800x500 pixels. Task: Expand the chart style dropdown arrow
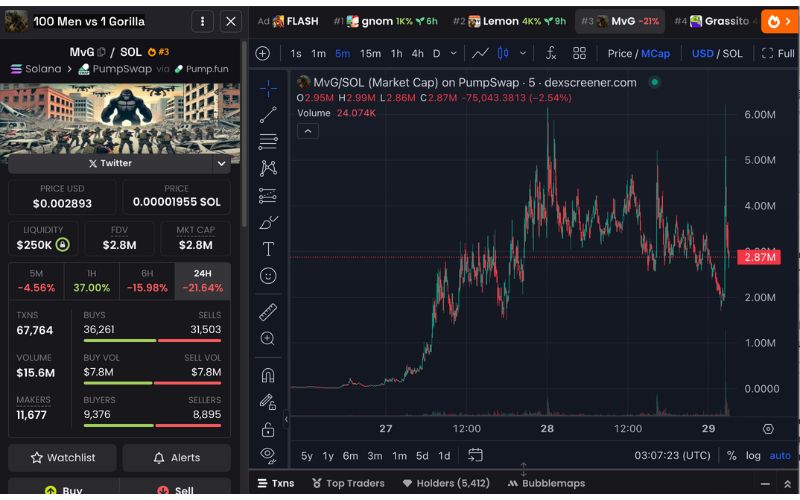click(523, 53)
